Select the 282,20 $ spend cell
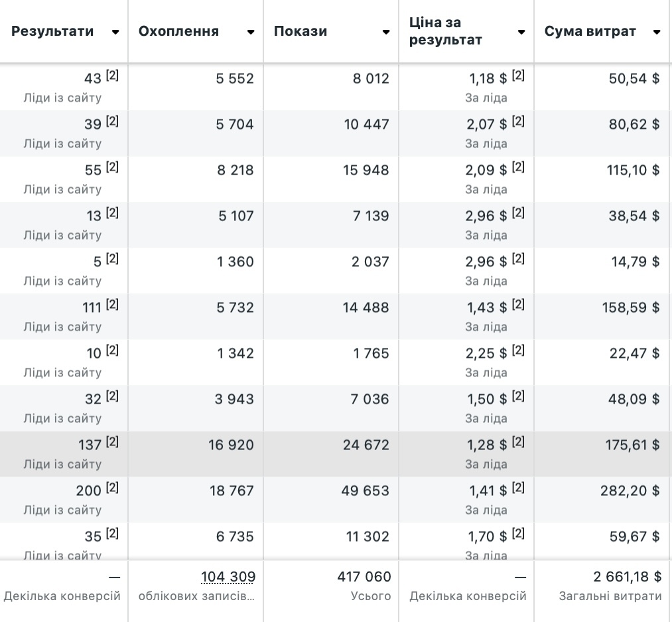The width and height of the screenshot is (672, 622). coord(633,491)
